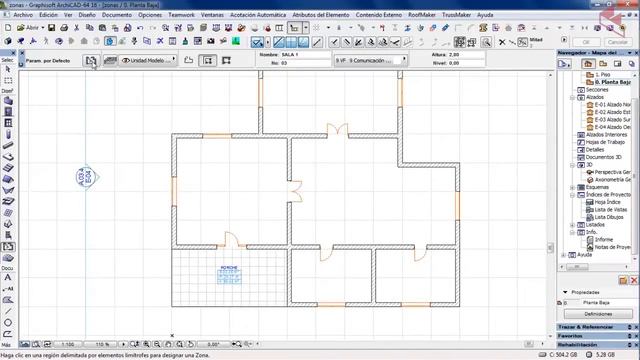Open the Edición menu

(x=48, y=15)
